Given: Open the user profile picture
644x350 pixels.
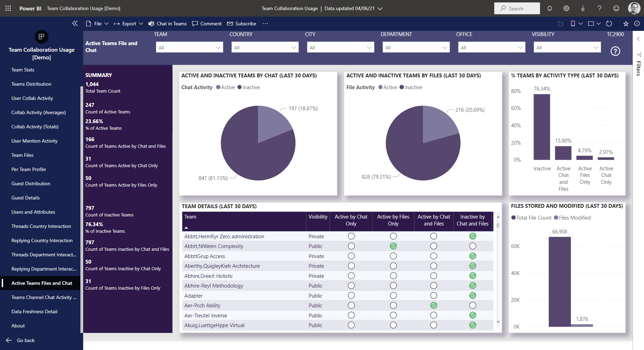Looking at the screenshot, I should (634, 8).
